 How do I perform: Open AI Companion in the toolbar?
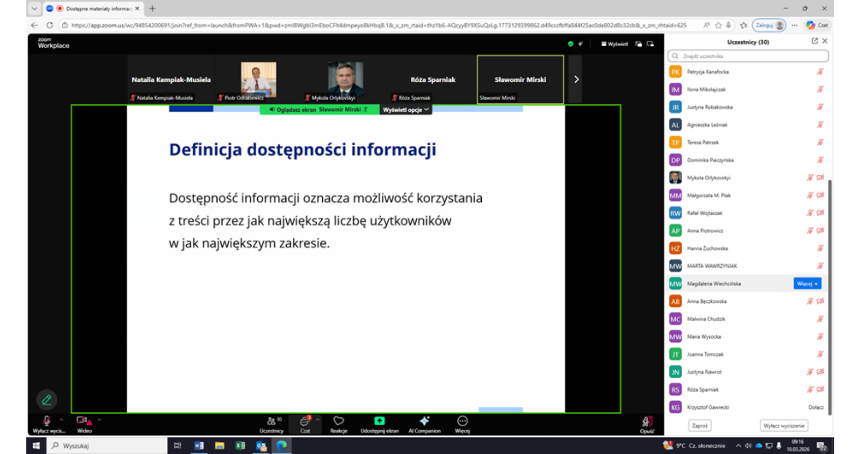(424, 421)
